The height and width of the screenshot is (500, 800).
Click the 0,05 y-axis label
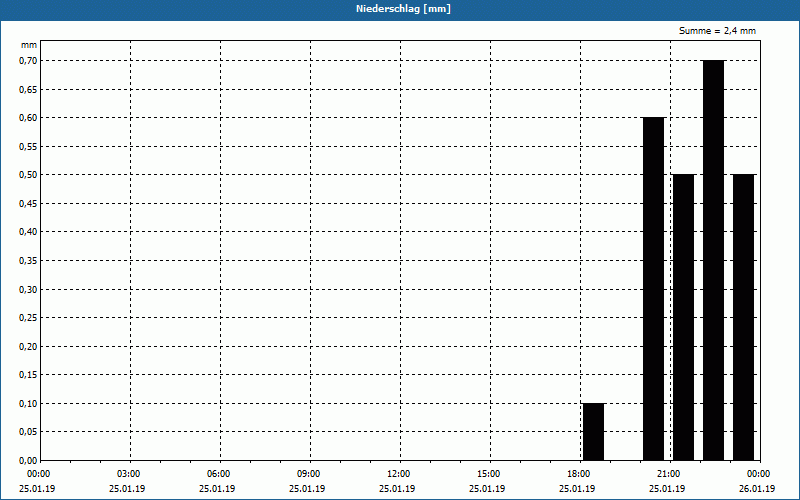29,432
